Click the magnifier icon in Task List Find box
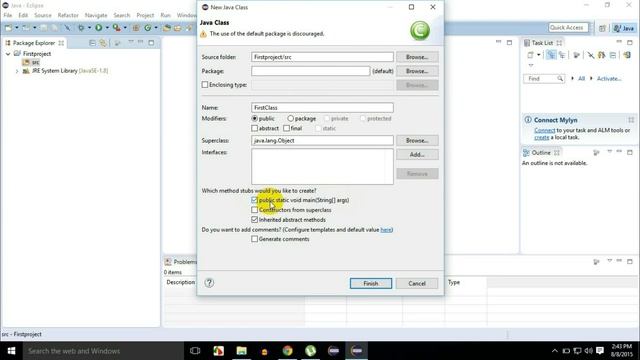Viewport: 640px width, 360px height. coord(560,78)
